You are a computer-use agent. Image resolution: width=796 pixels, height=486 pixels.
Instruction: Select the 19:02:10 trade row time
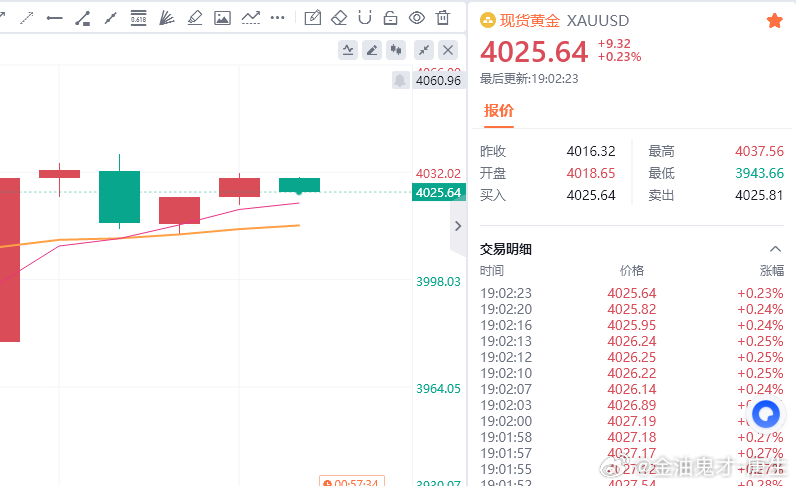click(x=506, y=373)
